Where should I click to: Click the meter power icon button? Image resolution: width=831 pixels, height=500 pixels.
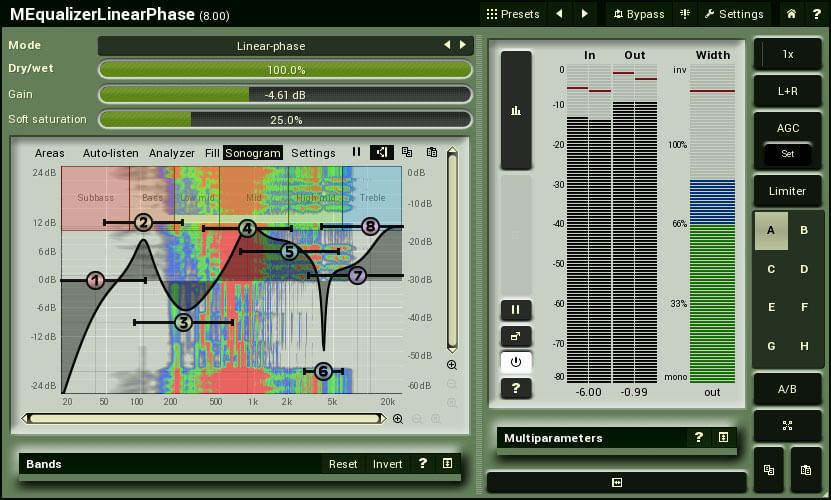(x=516, y=362)
